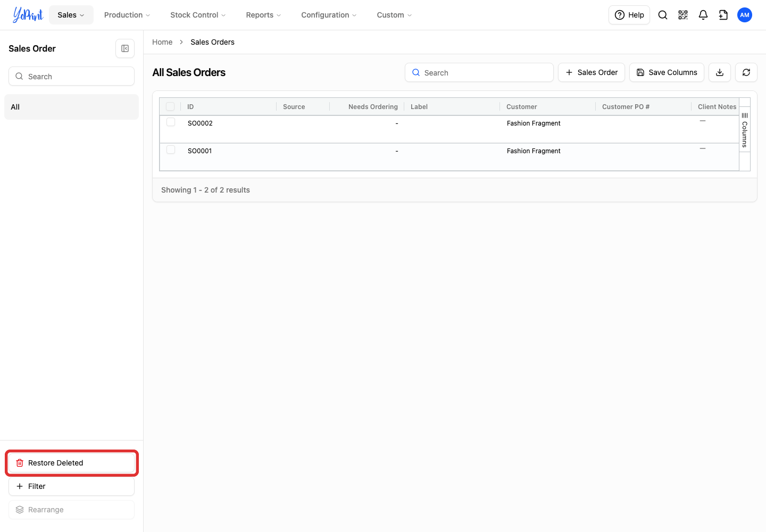The width and height of the screenshot is (766, 532).
Task: Focus the sidebar Search field
Action: [71, 76]
